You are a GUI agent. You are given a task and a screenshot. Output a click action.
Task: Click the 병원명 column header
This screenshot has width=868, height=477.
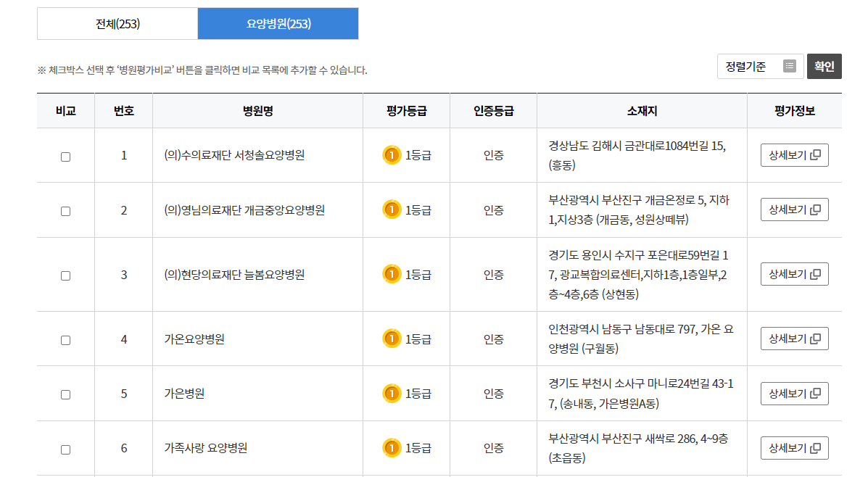click(x=258, y=111)
